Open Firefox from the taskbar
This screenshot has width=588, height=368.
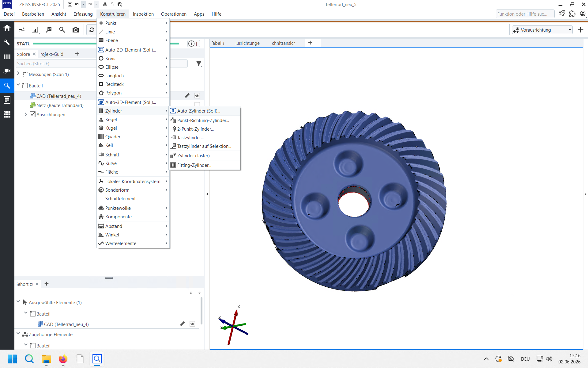(x=63, y=359)
